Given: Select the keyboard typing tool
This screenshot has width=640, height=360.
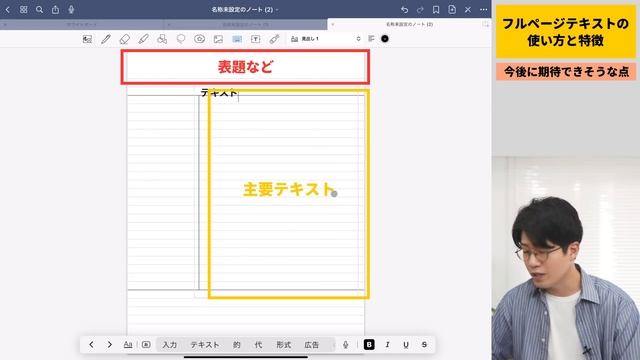Looking at the screenshot, I should point(237,39).
